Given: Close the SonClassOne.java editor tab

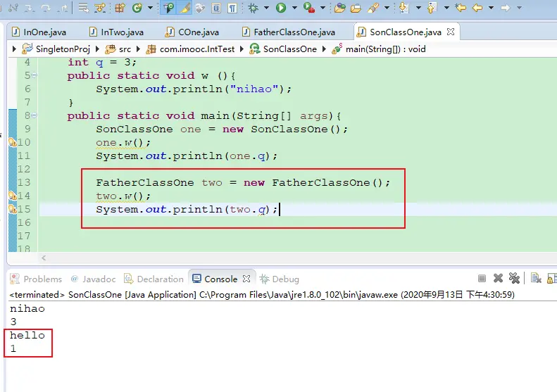Looking at the screenshot, I should [x=451, y=32].
